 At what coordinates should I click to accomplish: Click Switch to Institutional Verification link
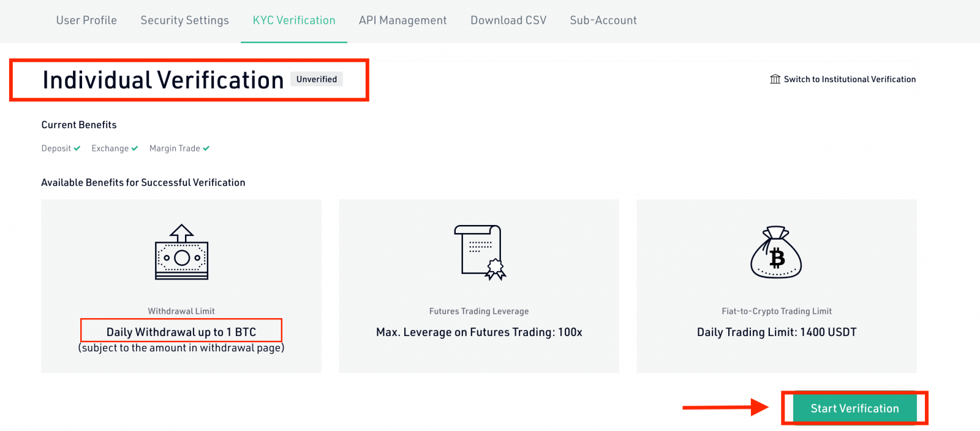(849, 79)
